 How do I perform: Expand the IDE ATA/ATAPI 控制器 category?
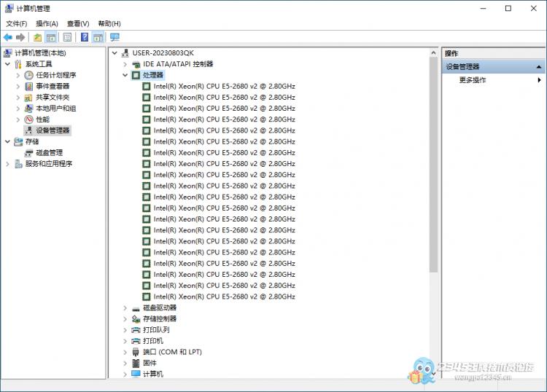pos(125,64)
